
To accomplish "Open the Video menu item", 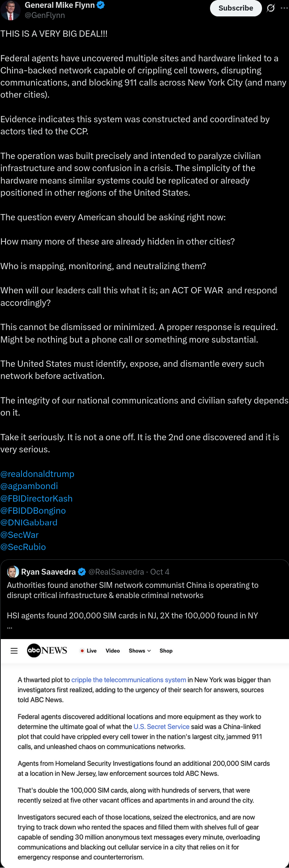I will 113,651.
